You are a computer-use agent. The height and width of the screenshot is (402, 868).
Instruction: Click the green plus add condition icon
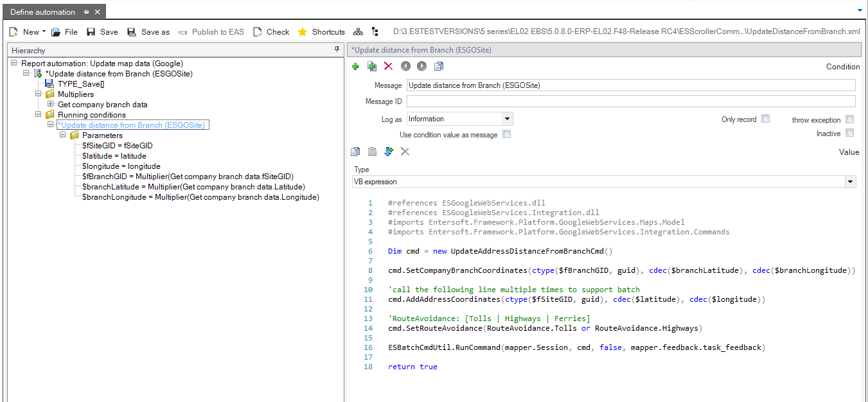355,66
